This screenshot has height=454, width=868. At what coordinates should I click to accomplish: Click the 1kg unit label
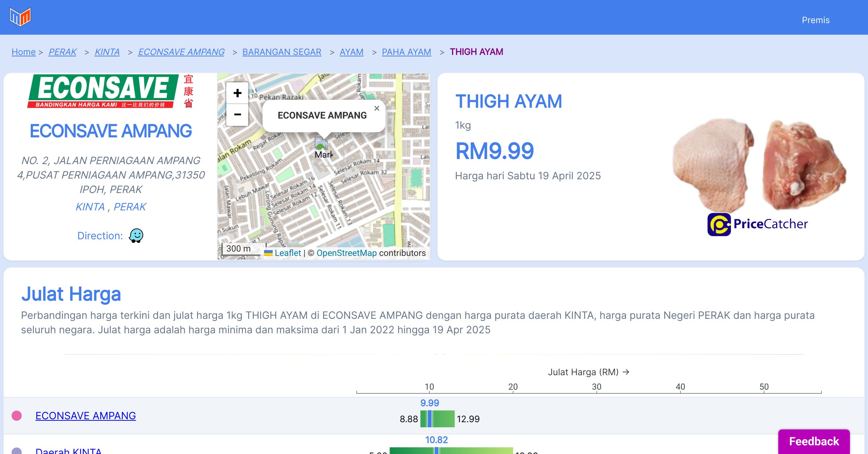[463, 125]
